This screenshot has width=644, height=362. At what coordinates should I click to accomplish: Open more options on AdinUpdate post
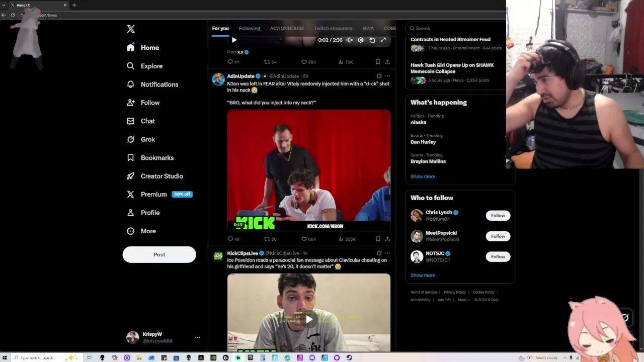[387, 76]
